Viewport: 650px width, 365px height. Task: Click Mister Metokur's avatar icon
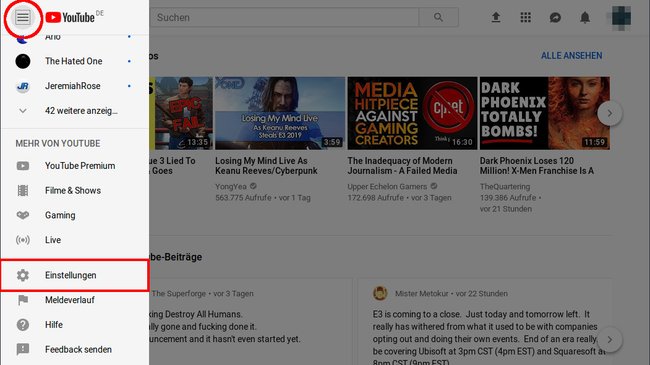pos(380,293)
